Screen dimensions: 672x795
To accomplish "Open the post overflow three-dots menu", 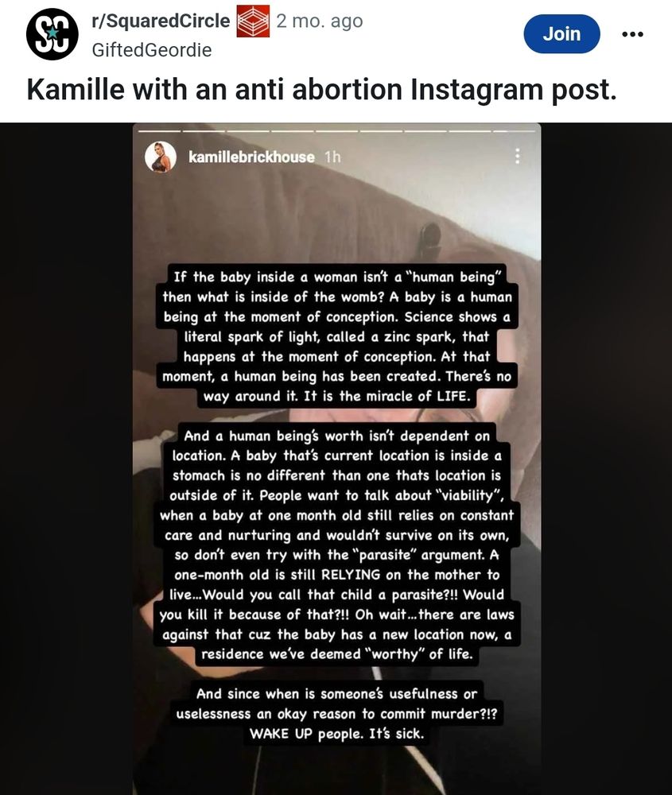I will [632, 34].
